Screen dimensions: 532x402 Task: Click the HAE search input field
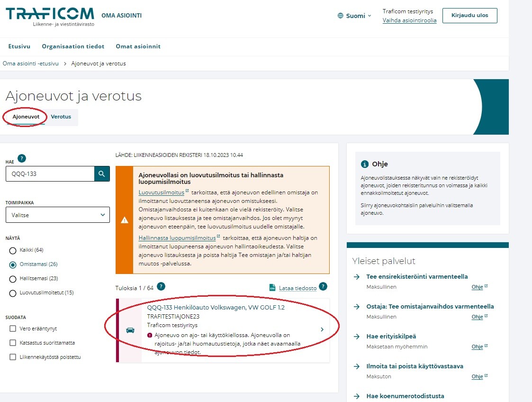(x=50, y=174)
